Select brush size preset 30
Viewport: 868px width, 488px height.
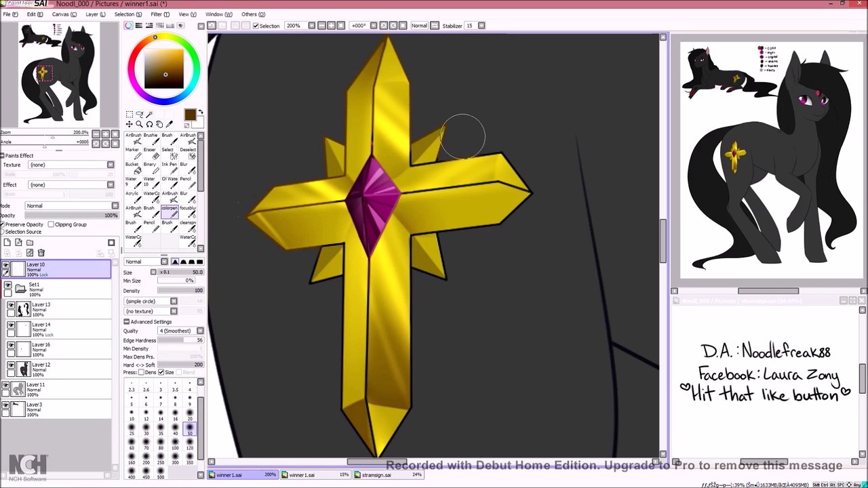click(x=146, y=430)
